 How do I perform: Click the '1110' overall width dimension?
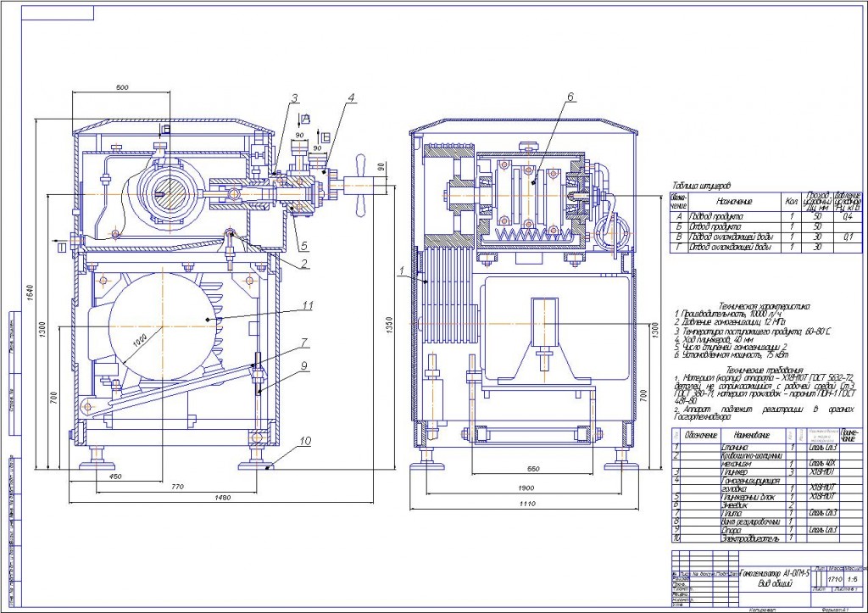[x=527, y=504]
